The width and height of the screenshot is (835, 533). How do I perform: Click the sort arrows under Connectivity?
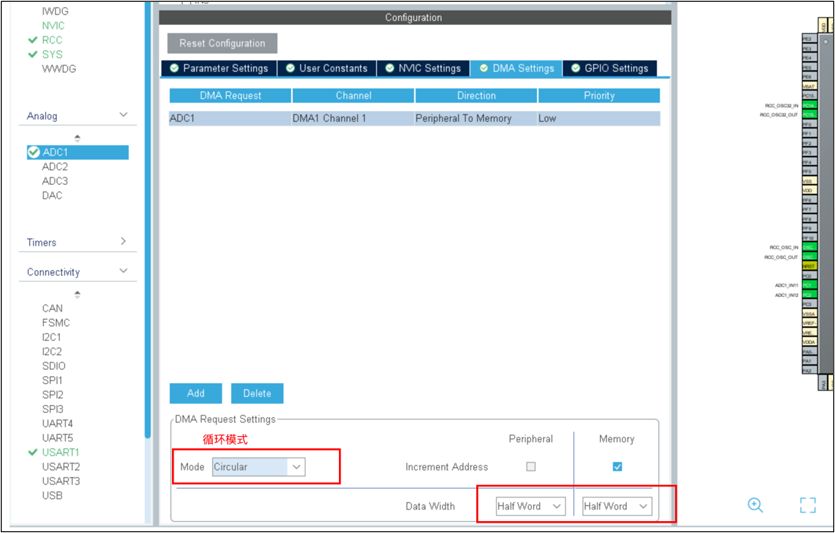(x=77, y=294)
